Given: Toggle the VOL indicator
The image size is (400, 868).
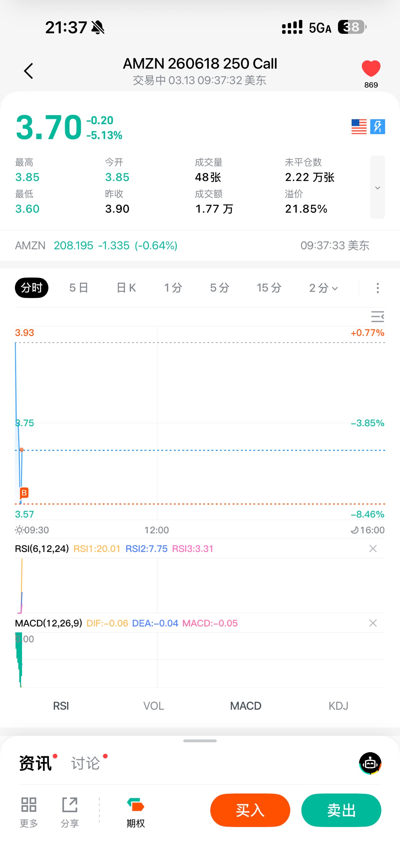Looking at the screenshot, I should point(154,706).
